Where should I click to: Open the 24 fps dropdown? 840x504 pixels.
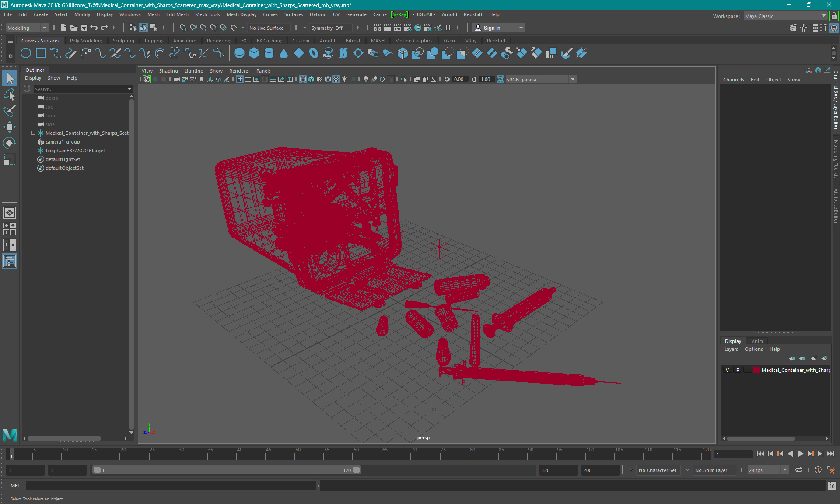tap(768, 470)
